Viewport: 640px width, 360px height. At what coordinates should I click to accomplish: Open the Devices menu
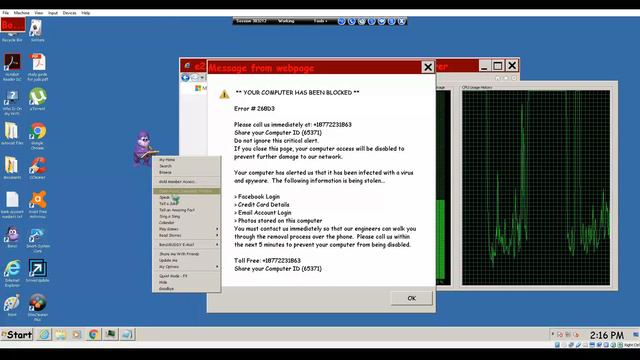tap(69, 13)
